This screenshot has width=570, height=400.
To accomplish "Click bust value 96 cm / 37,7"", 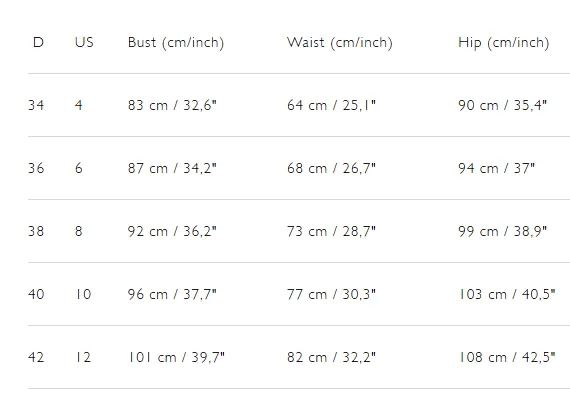I will point(172,294).
